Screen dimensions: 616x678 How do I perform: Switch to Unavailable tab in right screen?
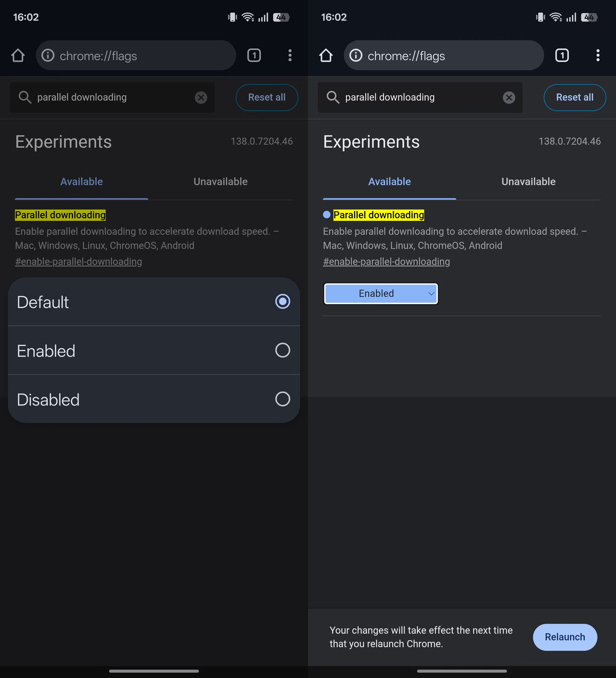529,182
